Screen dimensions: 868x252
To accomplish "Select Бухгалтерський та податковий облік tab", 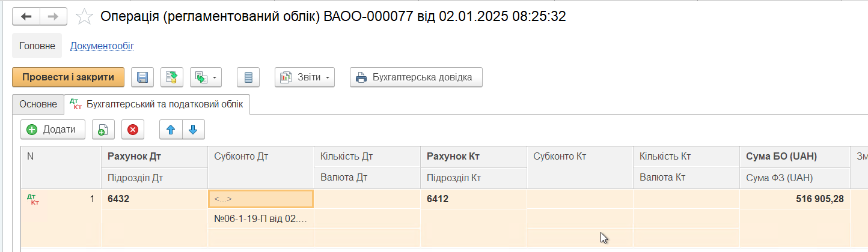I will pyautogui.click(x=157, y=104).
